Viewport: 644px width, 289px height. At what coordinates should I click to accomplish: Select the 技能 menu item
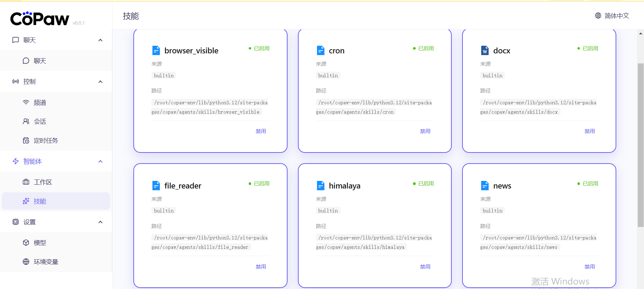56,201
